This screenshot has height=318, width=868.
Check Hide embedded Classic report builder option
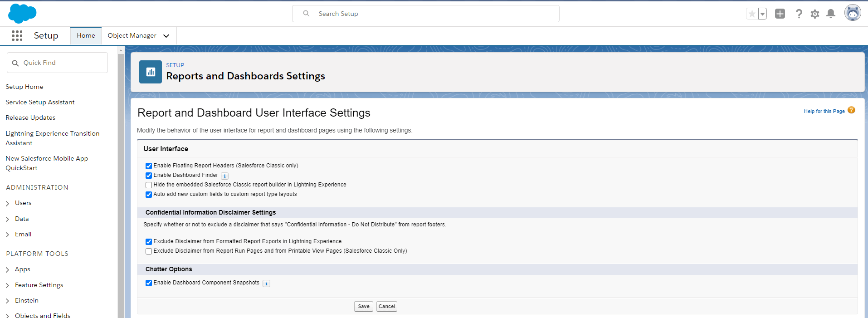click(149, 185)
